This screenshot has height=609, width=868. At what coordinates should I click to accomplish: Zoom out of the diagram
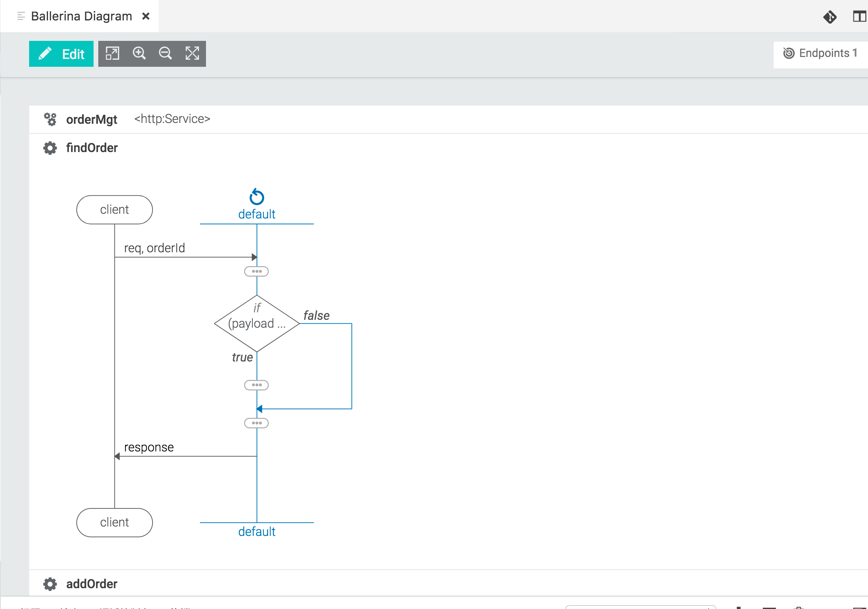tap(166, 53)
